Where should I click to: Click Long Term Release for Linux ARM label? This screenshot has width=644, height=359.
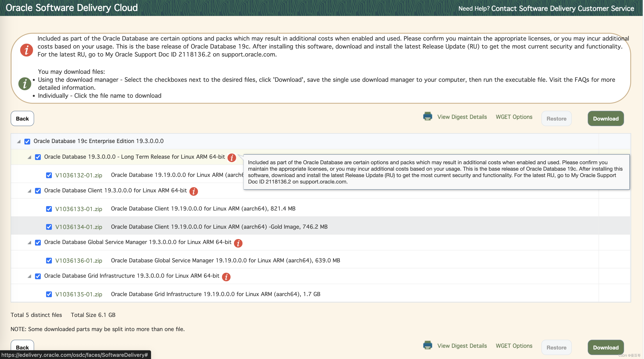[x=135, y=157]
